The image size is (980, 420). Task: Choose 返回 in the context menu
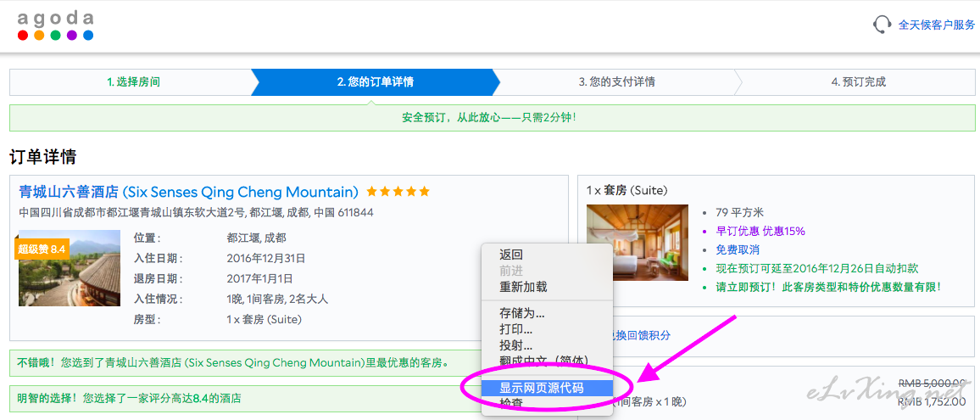511,255
